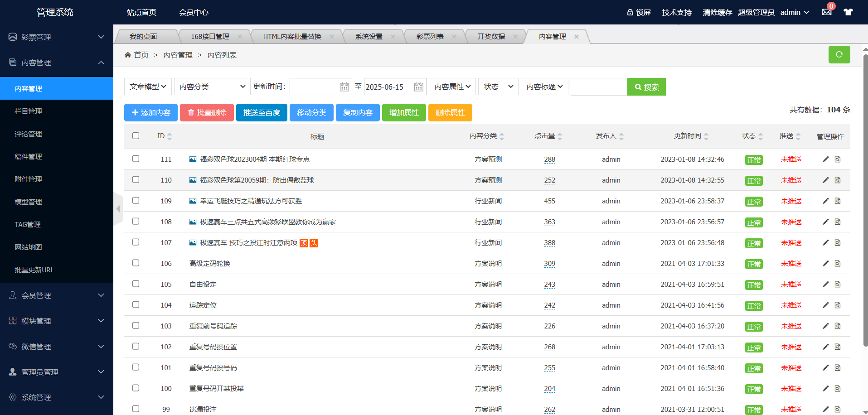The width and height of the screenshot is (868, 415).
Task: Sort by 更新时间 column arrows
Action: pyautogui.click(x=706, y=136)
